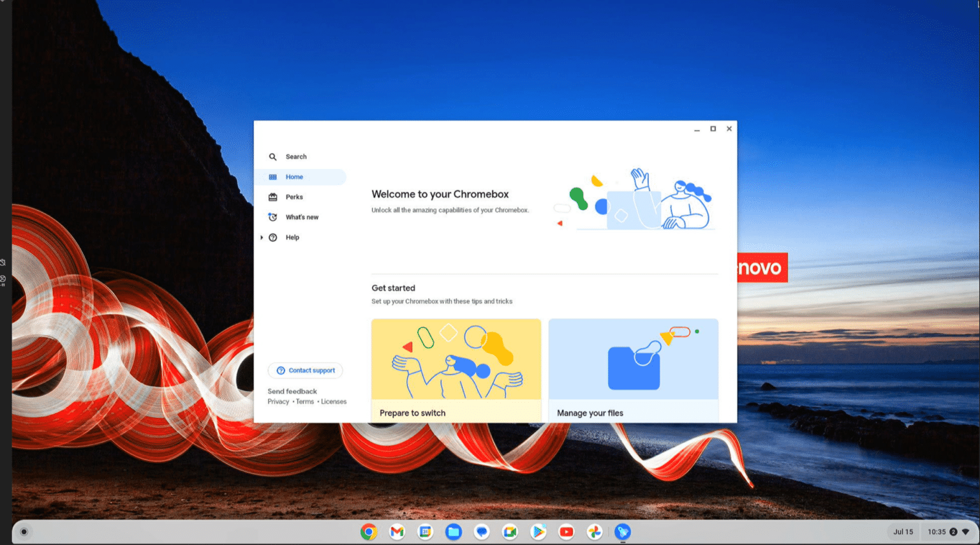Click the Search label in the sidebar

pyautogui.click(x=296, y=157)
